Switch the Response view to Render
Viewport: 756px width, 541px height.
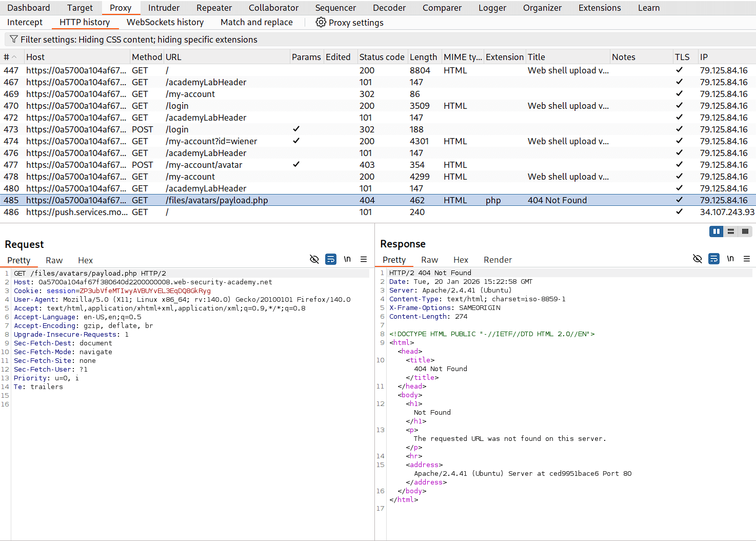click(x=497, y=259)
